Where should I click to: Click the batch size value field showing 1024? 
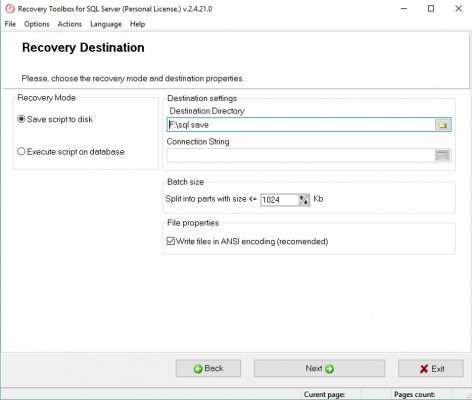click(x=279, y=200)
